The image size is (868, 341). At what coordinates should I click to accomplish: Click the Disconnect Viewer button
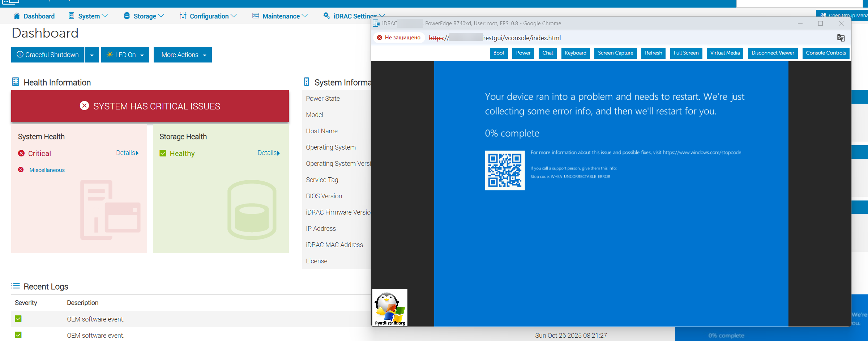(773, 53)
